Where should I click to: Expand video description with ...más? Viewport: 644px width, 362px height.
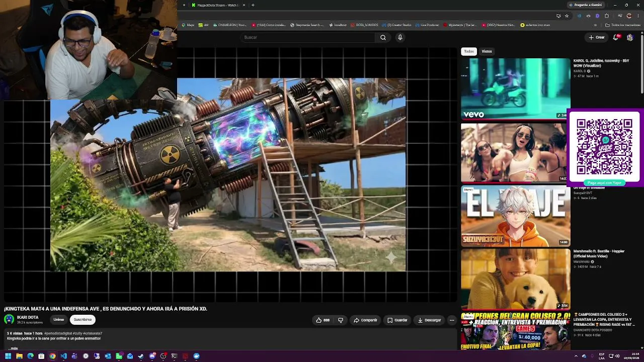13,348
